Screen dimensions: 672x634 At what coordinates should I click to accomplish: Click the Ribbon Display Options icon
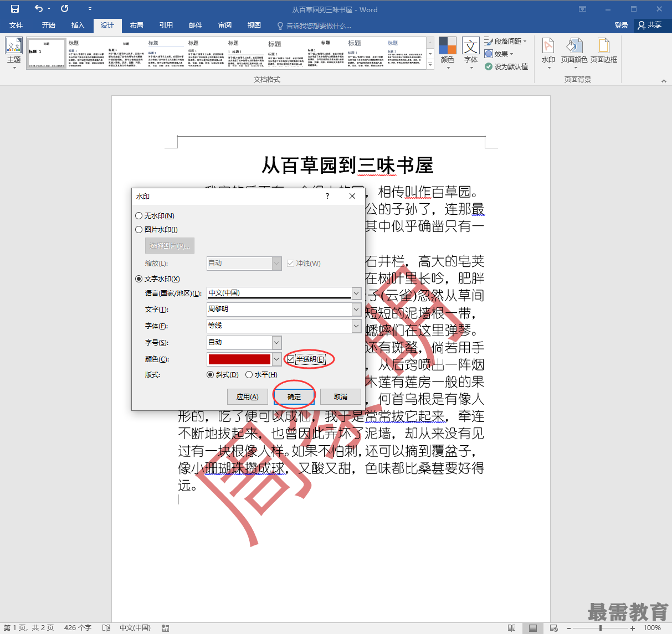click(582, 9)
